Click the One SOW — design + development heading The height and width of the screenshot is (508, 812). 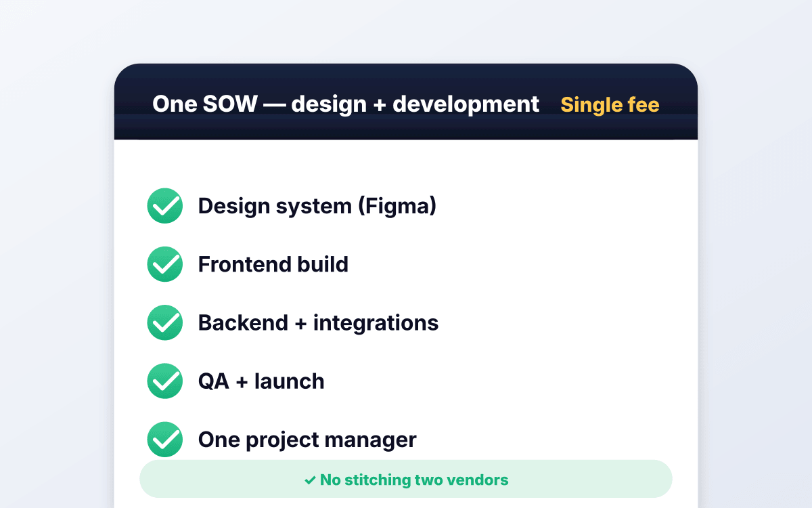(x=346, y=104)
